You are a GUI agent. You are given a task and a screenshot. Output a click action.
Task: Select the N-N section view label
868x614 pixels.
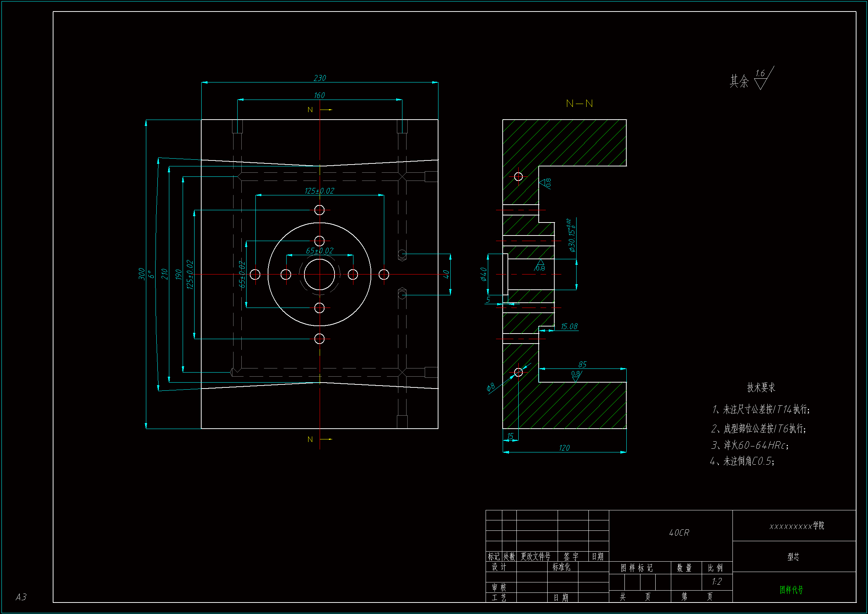pyautogui.click(x=579, y=104)
